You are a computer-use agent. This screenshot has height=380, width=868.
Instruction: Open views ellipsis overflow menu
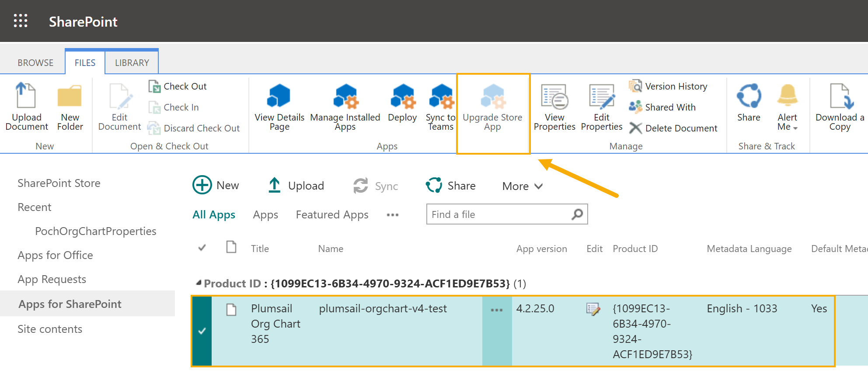pyautogui.click(x=393, y=215)
